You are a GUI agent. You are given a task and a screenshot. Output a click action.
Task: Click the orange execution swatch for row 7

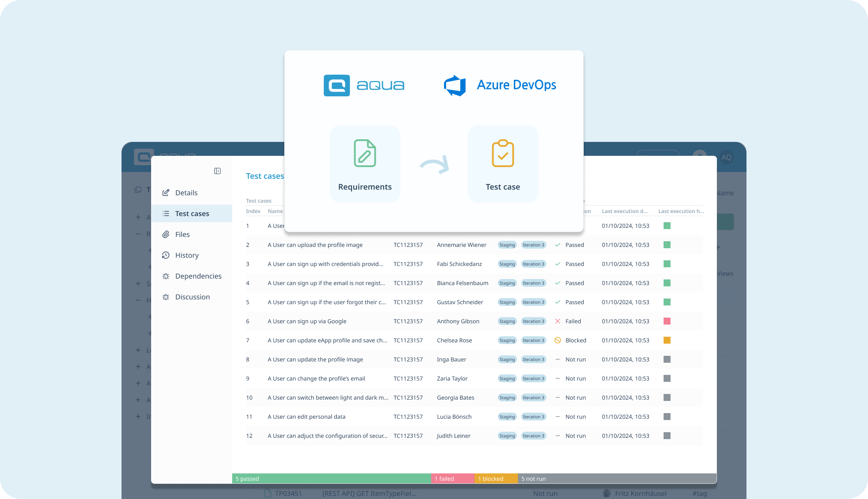point(667,340)
